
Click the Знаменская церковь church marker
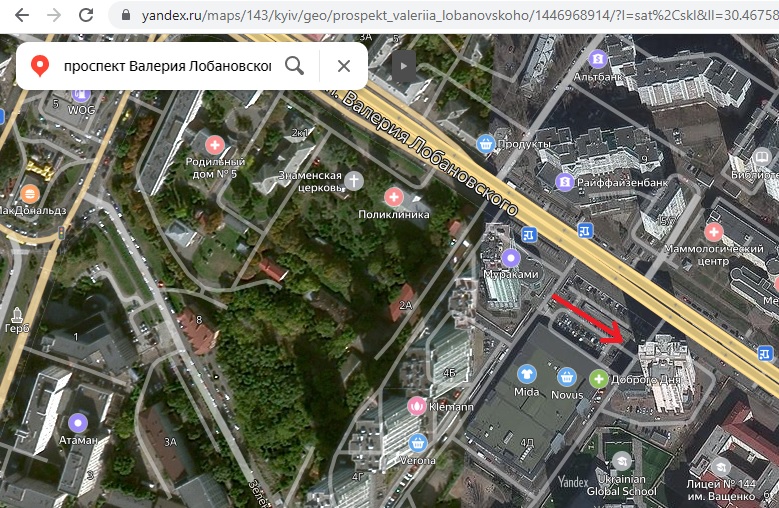point(354,180)
